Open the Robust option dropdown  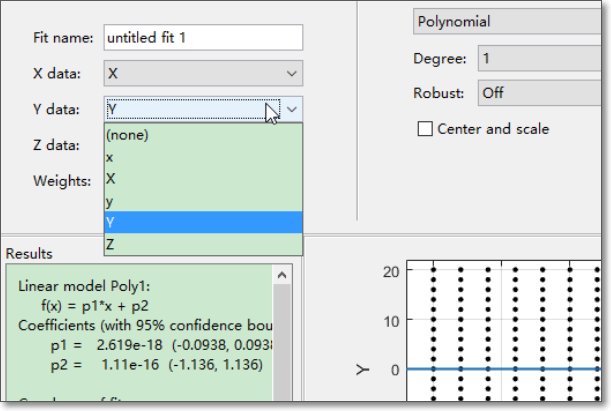pos(542,93)
